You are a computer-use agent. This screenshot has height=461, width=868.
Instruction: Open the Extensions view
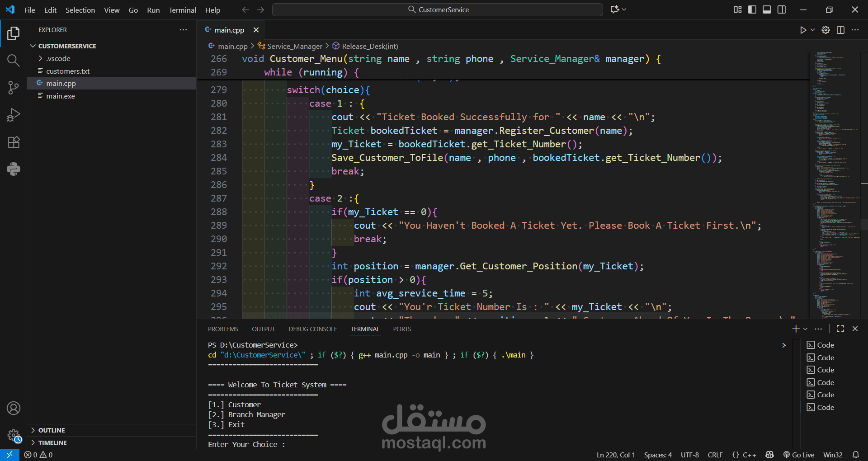click(14, 142)
